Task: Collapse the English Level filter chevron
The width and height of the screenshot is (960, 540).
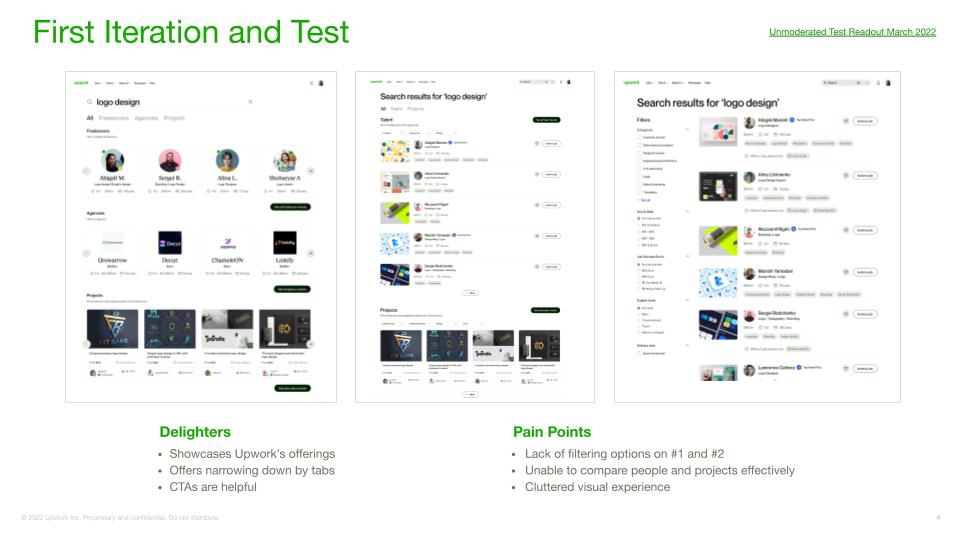Action: pos(687,300)
